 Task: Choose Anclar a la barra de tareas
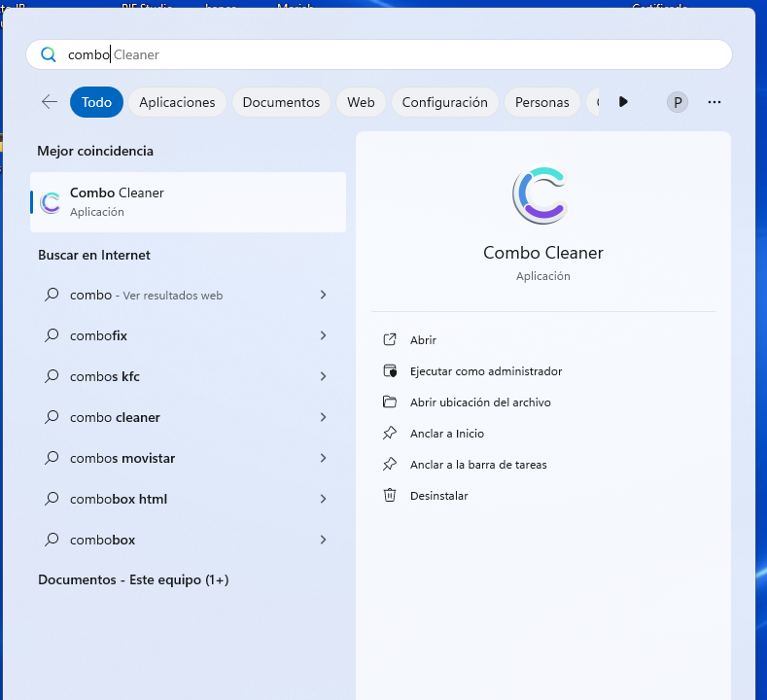pyautogui.click(x=478, y=465)
